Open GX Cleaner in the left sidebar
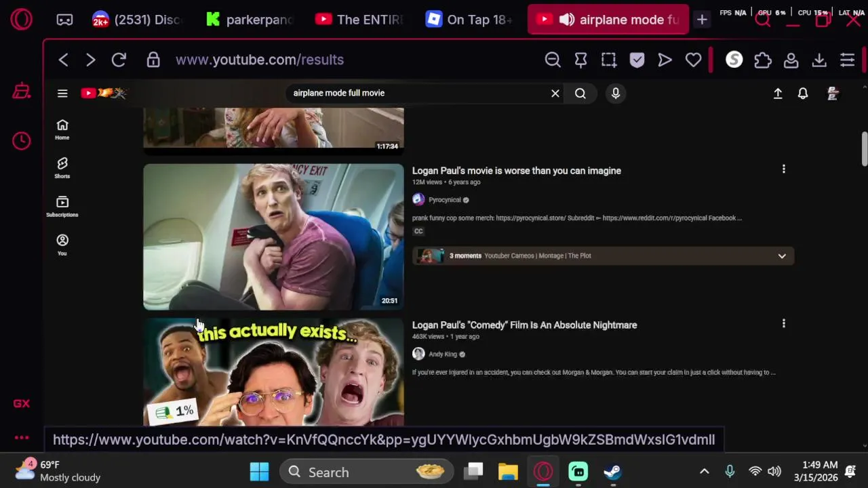The image size is (868, 488). [x=21, y=91]
